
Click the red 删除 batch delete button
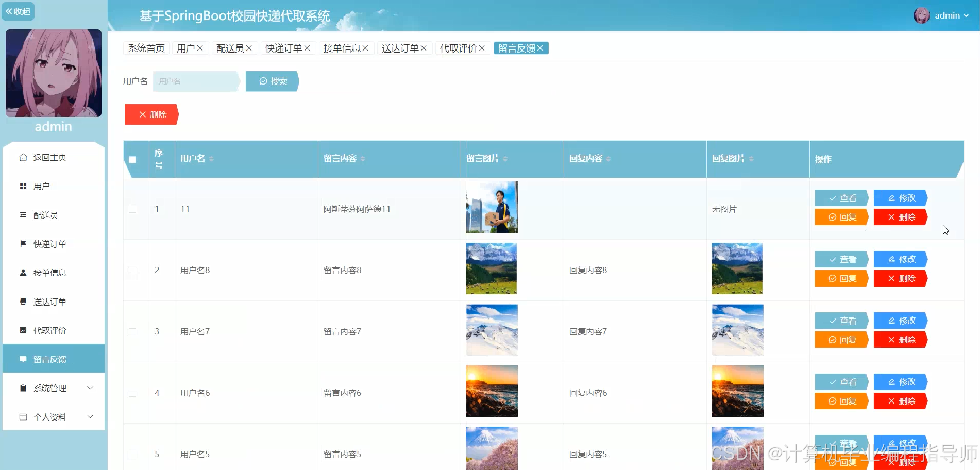(151, 114)
